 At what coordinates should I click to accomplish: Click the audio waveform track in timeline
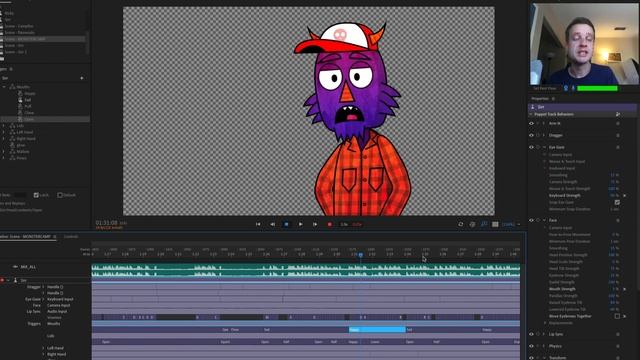[306, 271]
